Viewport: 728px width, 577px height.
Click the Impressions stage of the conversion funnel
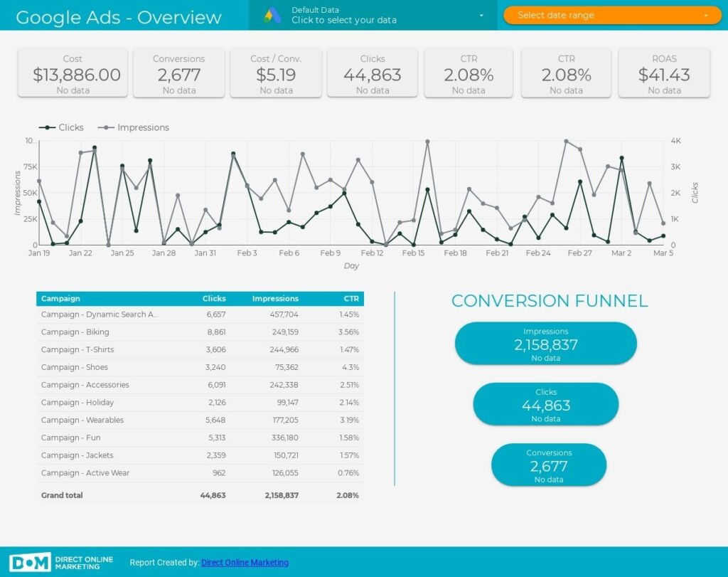tap(546, 343)
